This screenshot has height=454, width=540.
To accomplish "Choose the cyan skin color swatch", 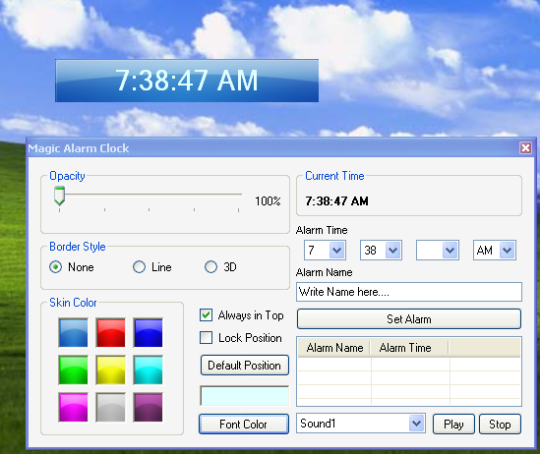I will point(148,370).
